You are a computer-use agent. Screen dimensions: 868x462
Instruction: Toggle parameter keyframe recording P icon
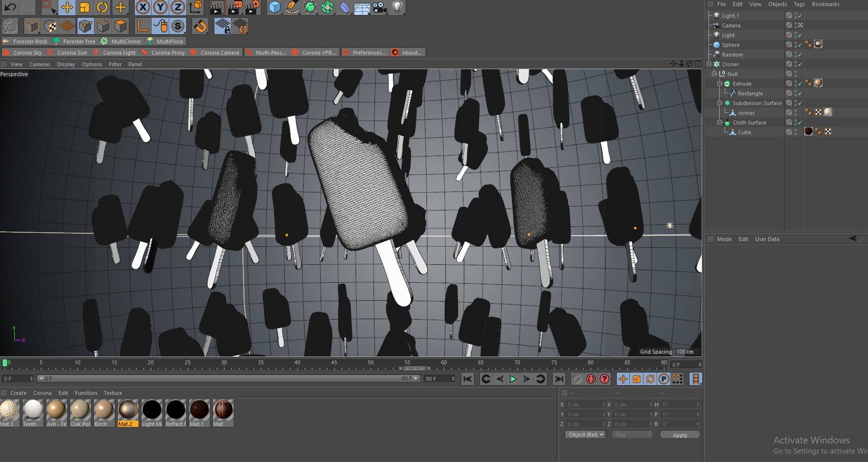pyautogui.click(x=664, y=379)
